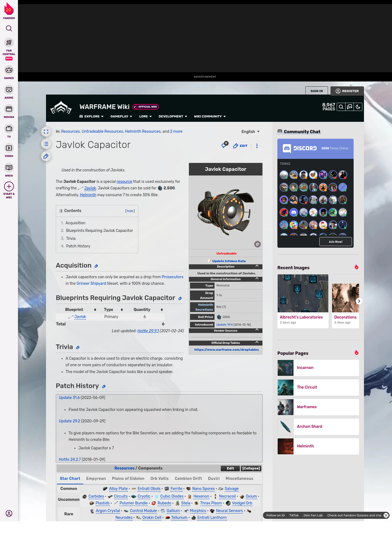The width and height of the screenshot is (392, 545).
Task: Open the warframe.com droptables link
Action: click(x=226, y=350)
